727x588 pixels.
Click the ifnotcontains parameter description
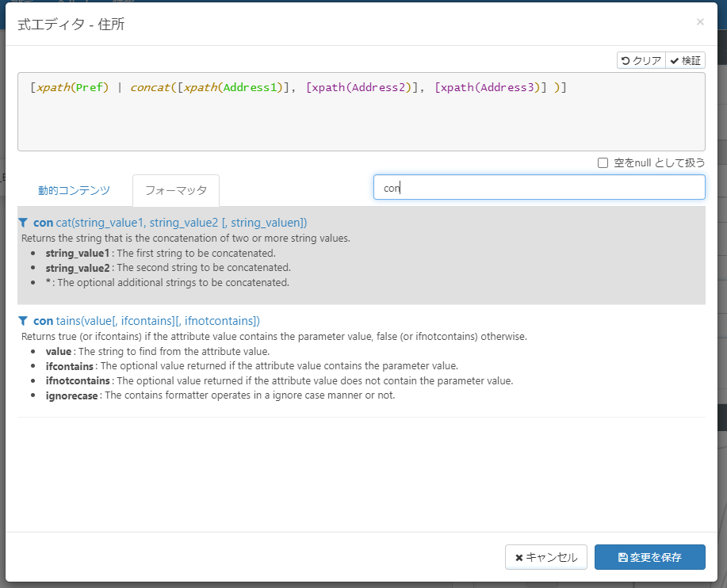coord(279,381)
